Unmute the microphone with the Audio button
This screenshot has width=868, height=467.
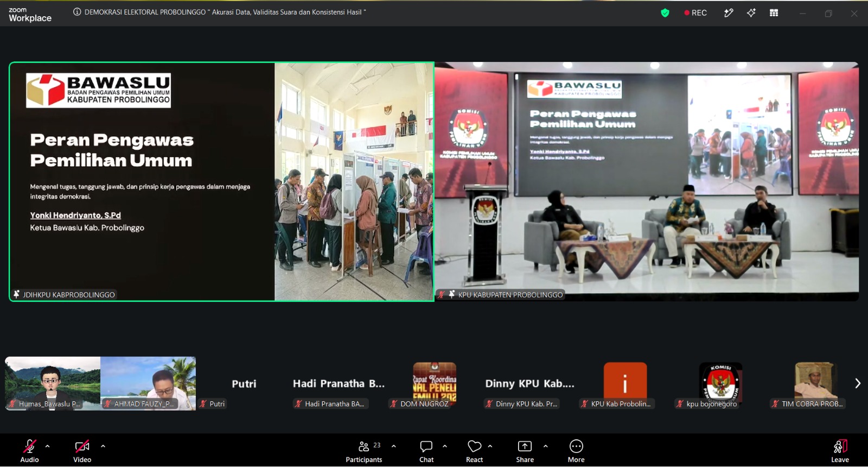29,451
